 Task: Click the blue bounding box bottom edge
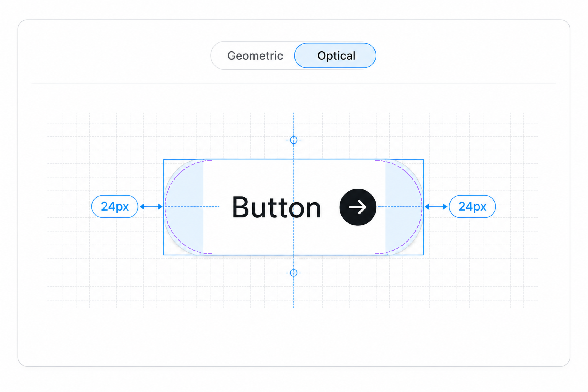293,255
